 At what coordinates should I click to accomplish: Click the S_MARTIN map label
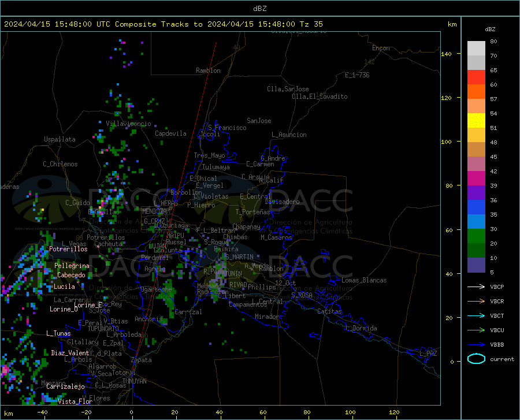pyautogui.click(x=239, y=257)
